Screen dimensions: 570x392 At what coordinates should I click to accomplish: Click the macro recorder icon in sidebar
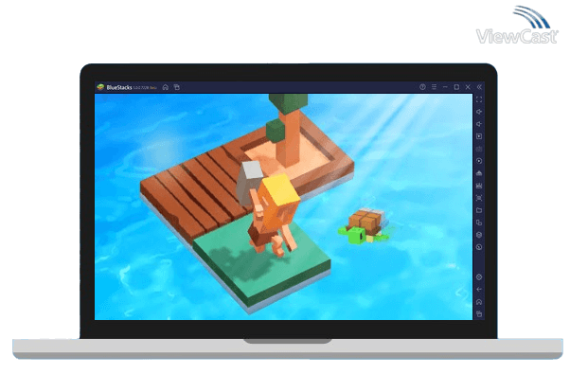coord(479,186)
